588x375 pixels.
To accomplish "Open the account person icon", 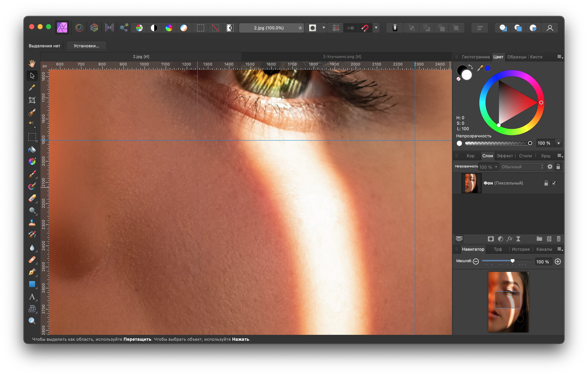I will [550, 28].
